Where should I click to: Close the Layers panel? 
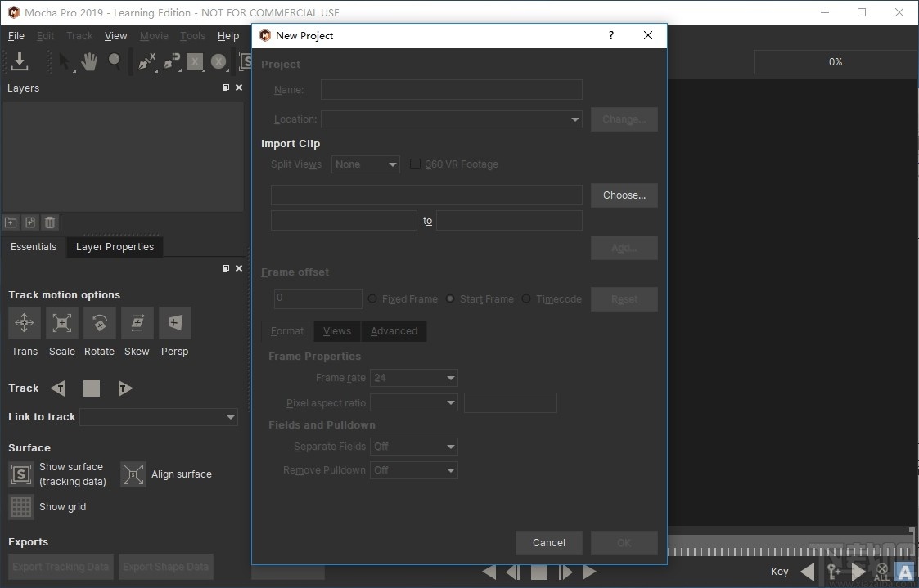coord(238,88)
